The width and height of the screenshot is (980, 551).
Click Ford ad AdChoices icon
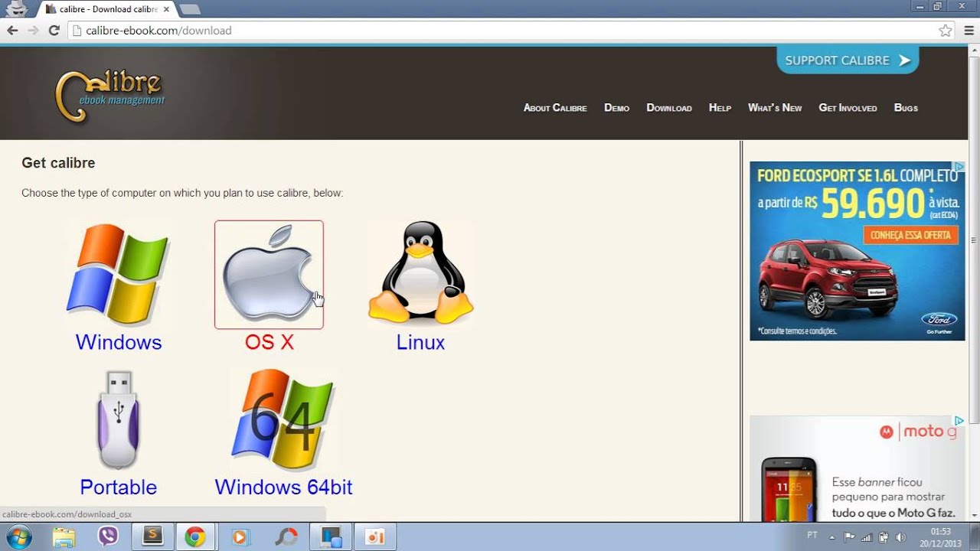point(959,167)
